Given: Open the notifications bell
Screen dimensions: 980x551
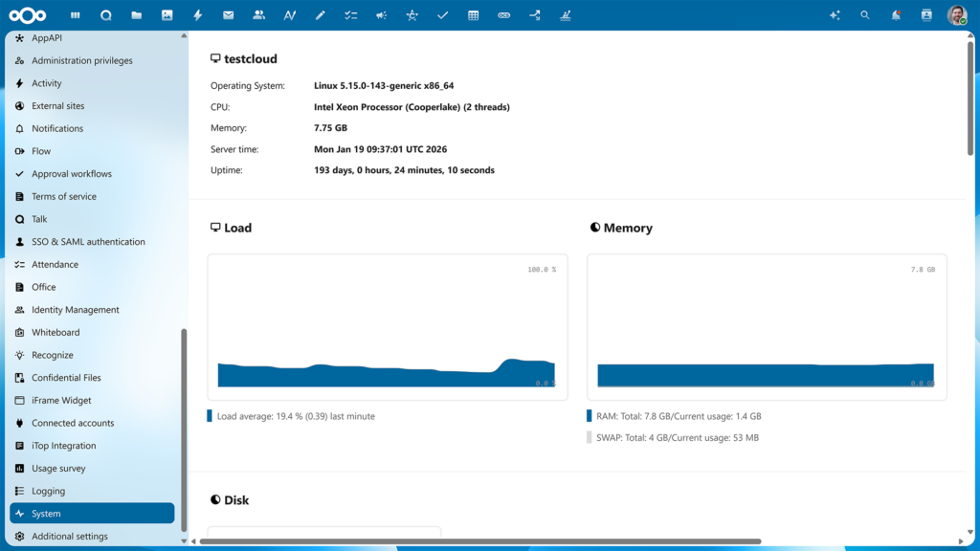Looking at the screenshot, I should (894, 14).
